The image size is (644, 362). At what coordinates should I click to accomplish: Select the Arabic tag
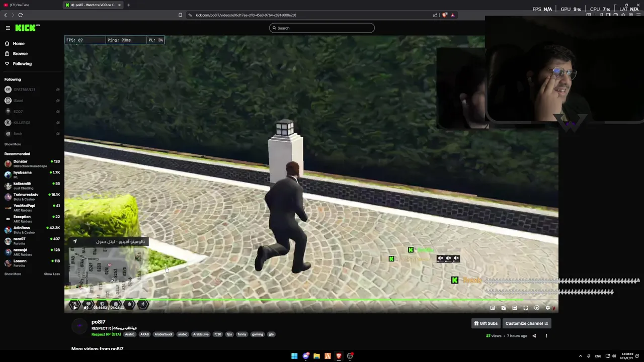pyautogui.click(x=130, y=334)
